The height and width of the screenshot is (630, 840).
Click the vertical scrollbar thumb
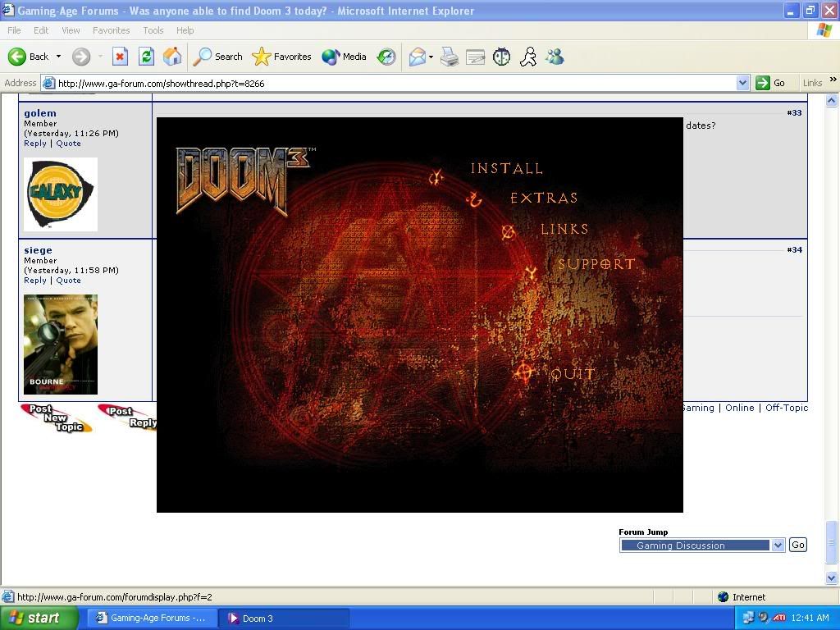pos(832,543)
